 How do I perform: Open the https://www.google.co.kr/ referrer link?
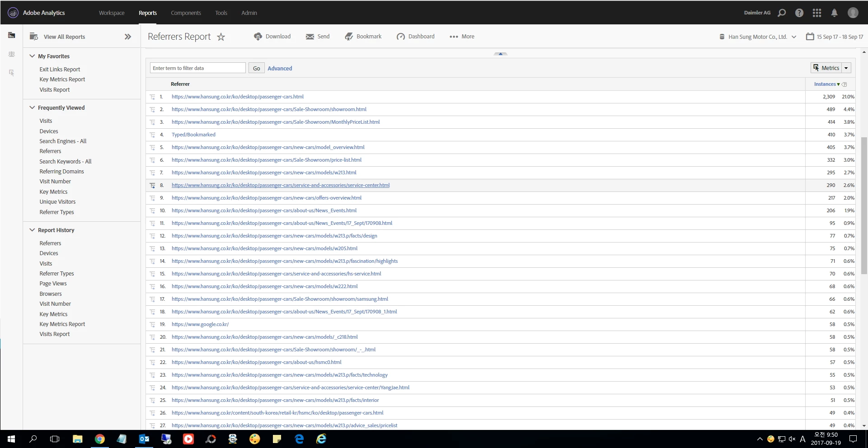(200, 324)
